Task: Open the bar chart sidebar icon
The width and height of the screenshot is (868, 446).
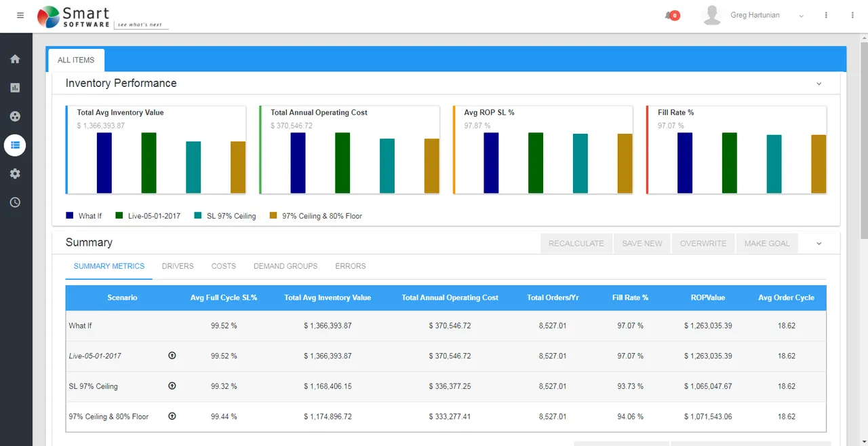Action: click(x=15, y=88)
